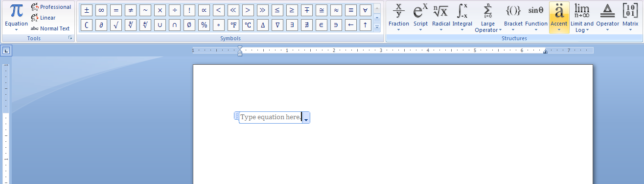This screenshot has height=184, width=644.
Task: Toggle the tab stop selector on ruler
Action: (x=6, y=51)
